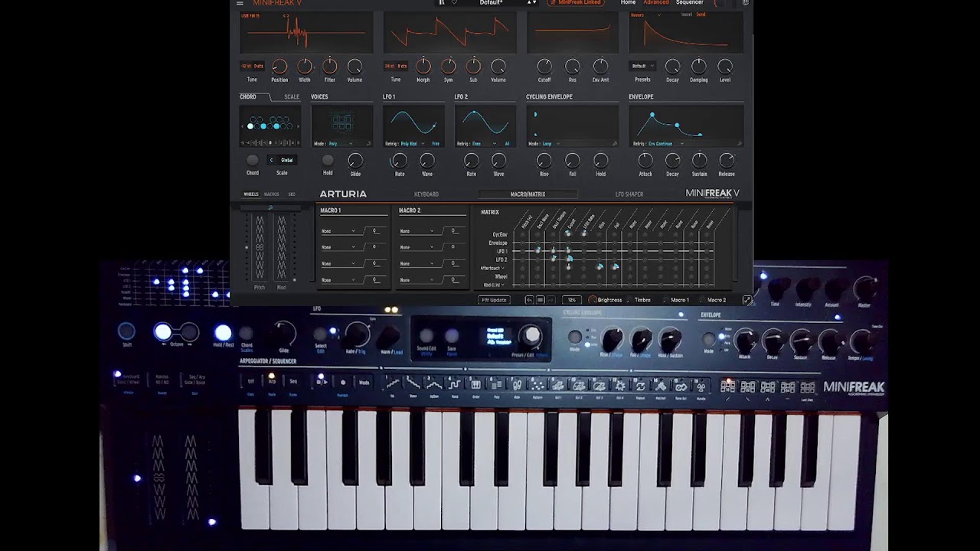Open Voices panel settings wrench icon
This screenshot has width=980, height=551.
(x=368, y=143)
